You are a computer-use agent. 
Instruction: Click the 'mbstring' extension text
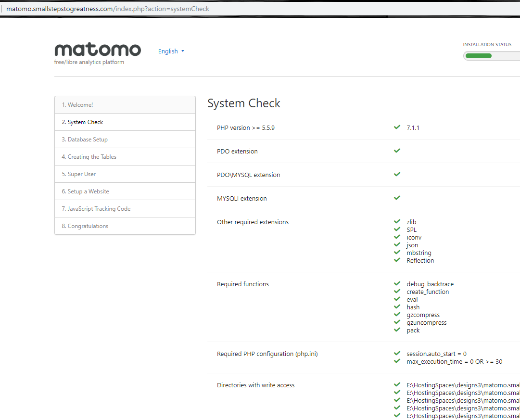tap(419, 253)
